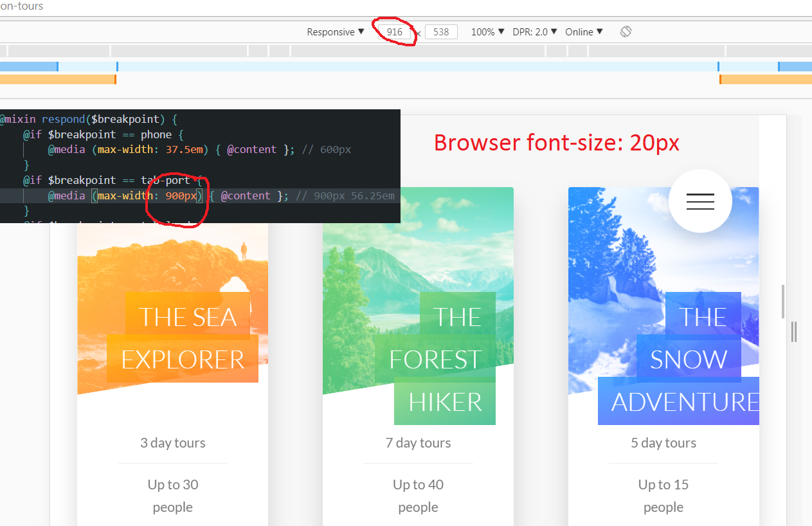
Task: Click the "3 day tours" text
Action: coord(173,443)
